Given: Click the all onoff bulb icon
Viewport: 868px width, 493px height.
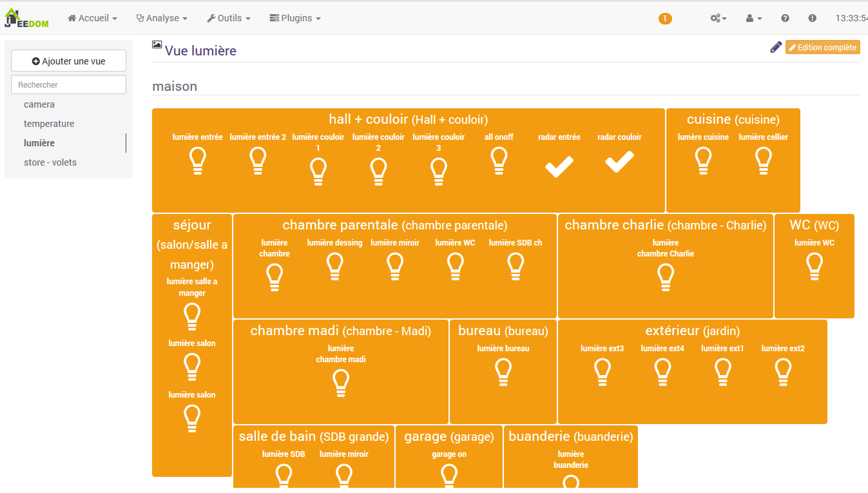Looking at the screenshot, I should (499, 160).
